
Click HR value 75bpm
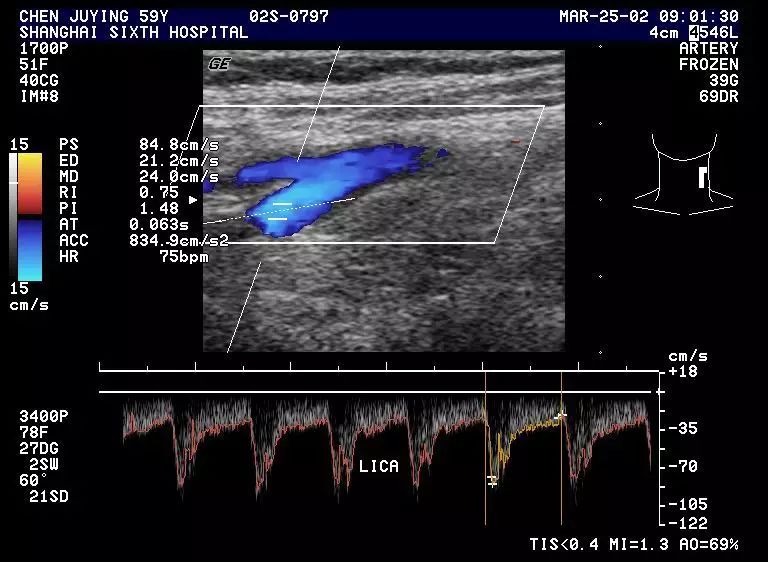click(184, 256)
